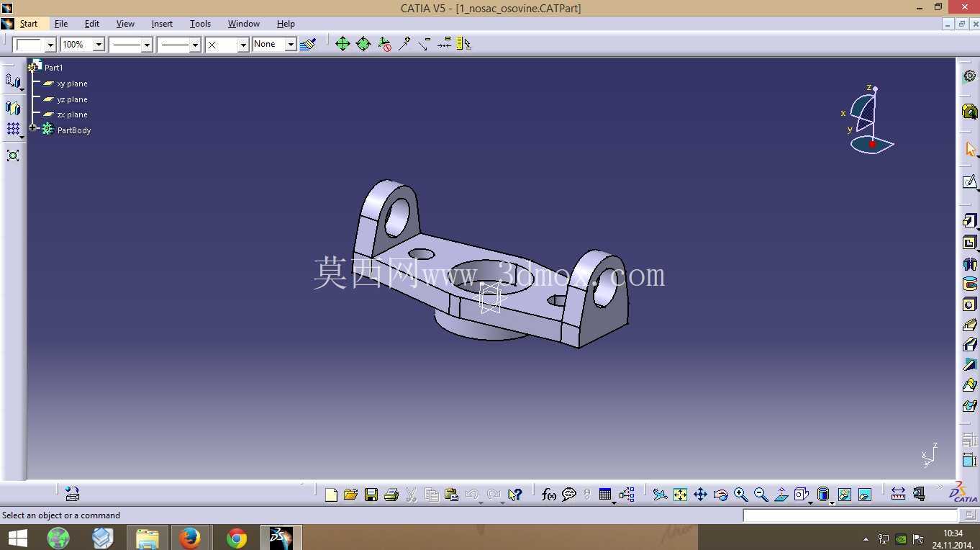Click the Swap visible space icon

coord(864,495)
